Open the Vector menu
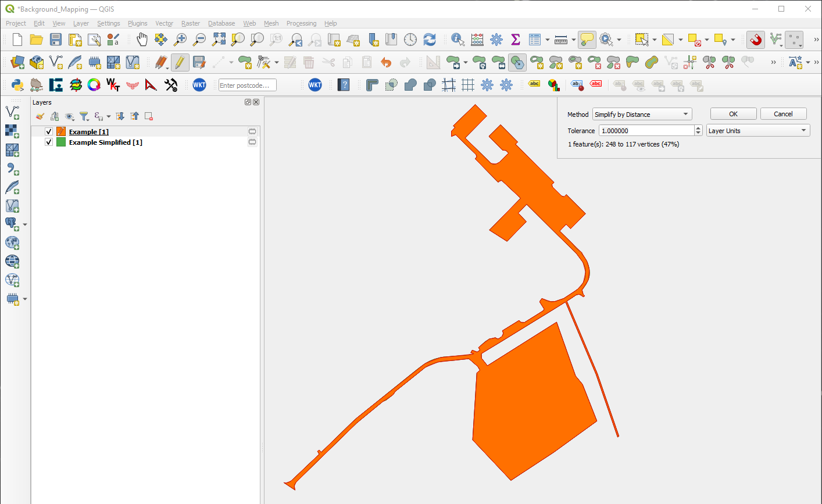The width and height of the screenshot is (822, 504). [164, 23]
